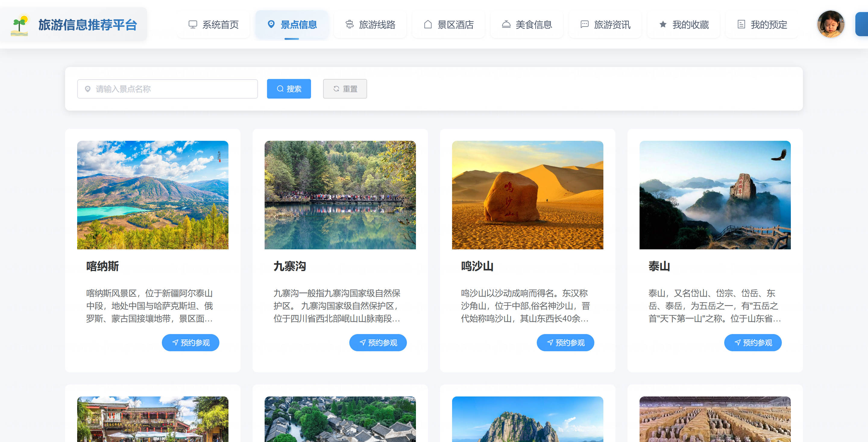Open the 鸣沙山 desert photo

click(527, 195)
